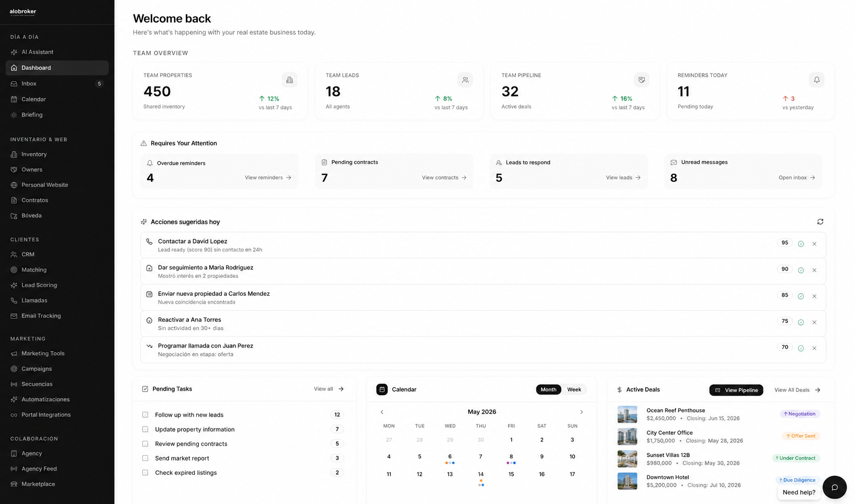854x504 pixels.
Task: Click the May 2026 calendar heading
Action: 482,412
